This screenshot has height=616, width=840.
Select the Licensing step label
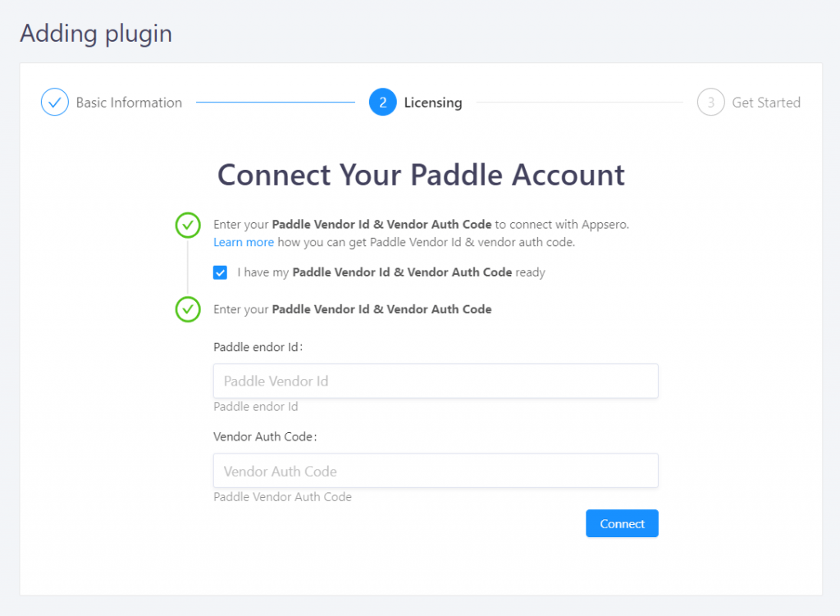[433, 103]
